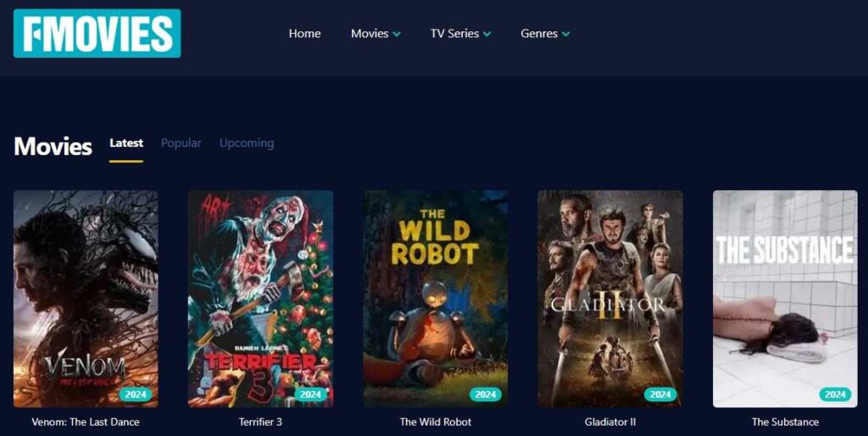Click the Terrifier 3 title link
868x436 pixels.
[x=260, y=422]
